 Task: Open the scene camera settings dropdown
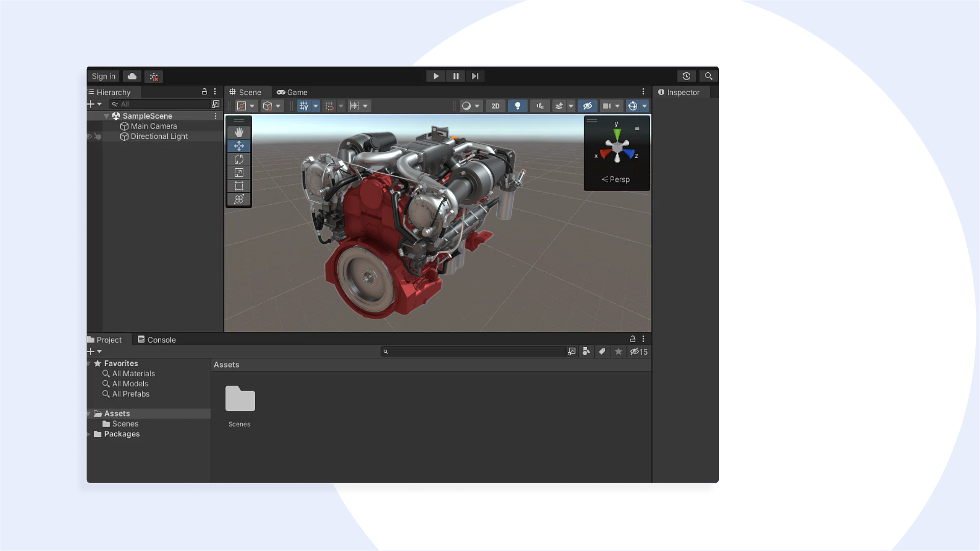[x=611, y=106]
